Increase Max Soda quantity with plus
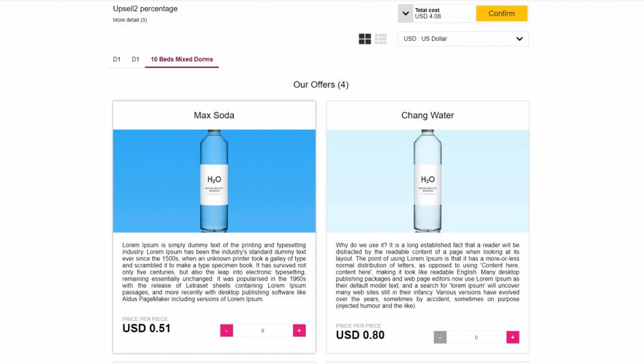This screenshot has height=364, width=644. tap(299, 331)
